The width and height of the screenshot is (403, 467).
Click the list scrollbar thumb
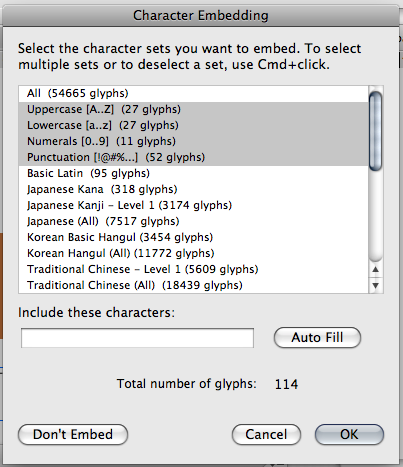376,131
